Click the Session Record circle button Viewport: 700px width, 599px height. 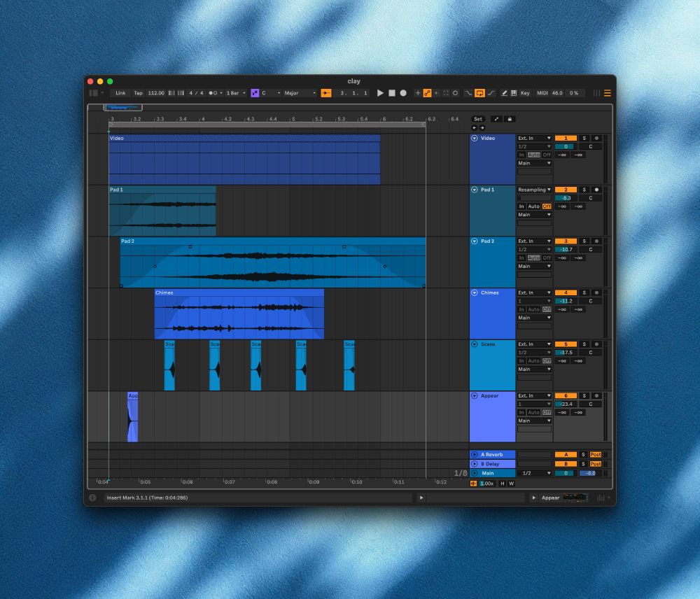click(x=456, y=93)
